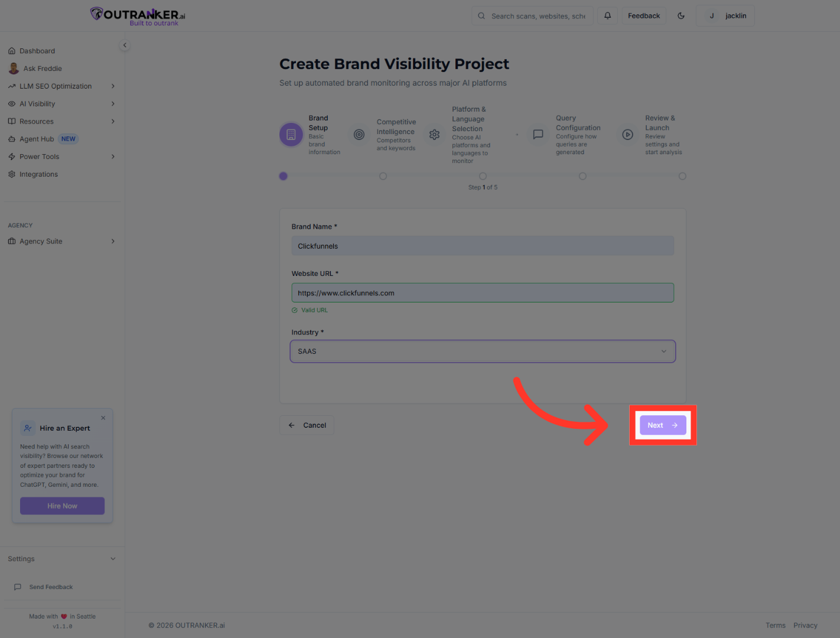Click the second progress step dot
The image size is (840, 638).
click(x=383, y=176)
